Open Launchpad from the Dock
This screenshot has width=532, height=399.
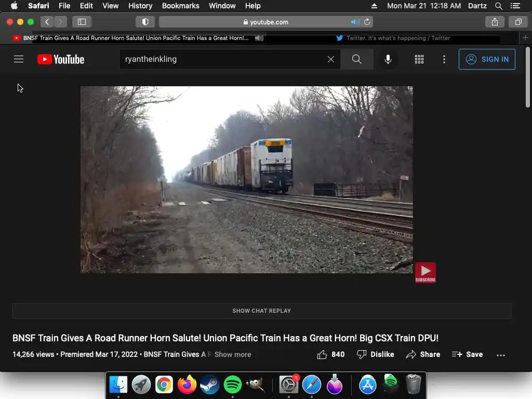point(141,384)
